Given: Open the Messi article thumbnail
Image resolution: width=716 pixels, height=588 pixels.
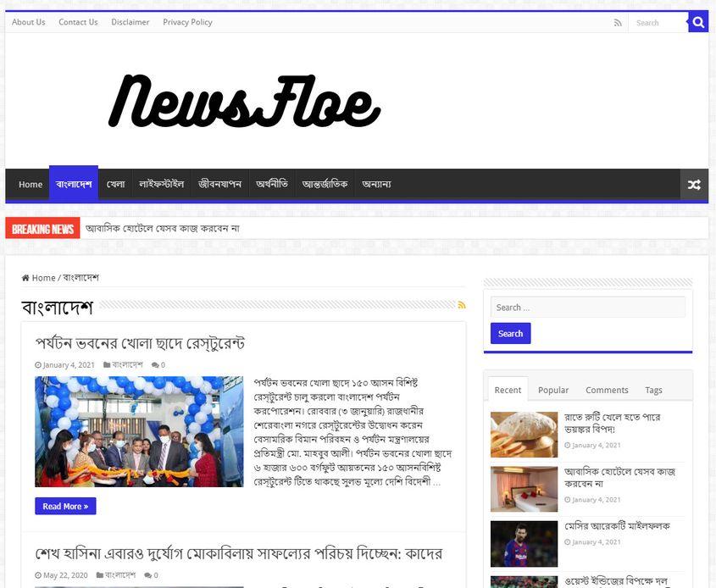Looking at the screenshot, I should (524, 544).
